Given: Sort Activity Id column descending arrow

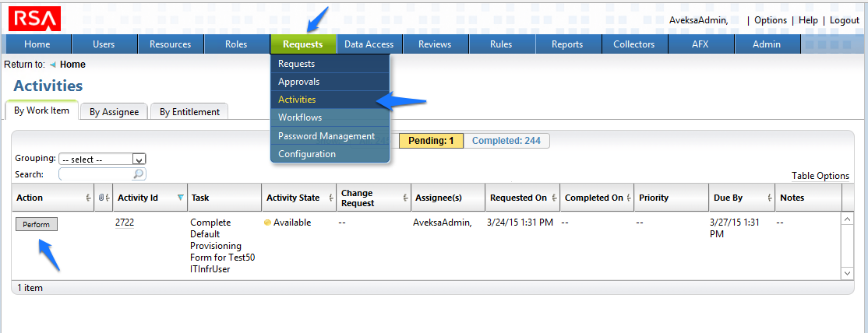Looking at the screenshot, I should (181, 198).
